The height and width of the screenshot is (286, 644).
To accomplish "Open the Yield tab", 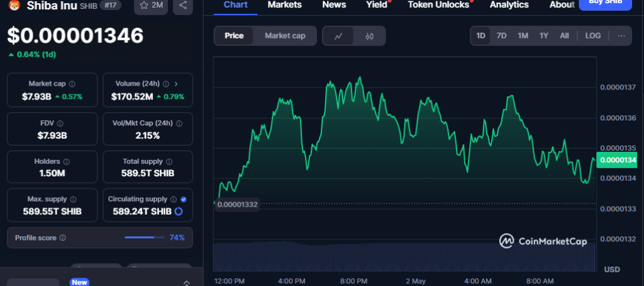I will point(377,5).
